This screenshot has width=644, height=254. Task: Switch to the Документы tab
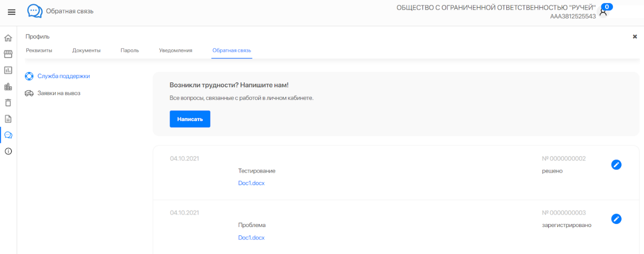tap(86, 50)
